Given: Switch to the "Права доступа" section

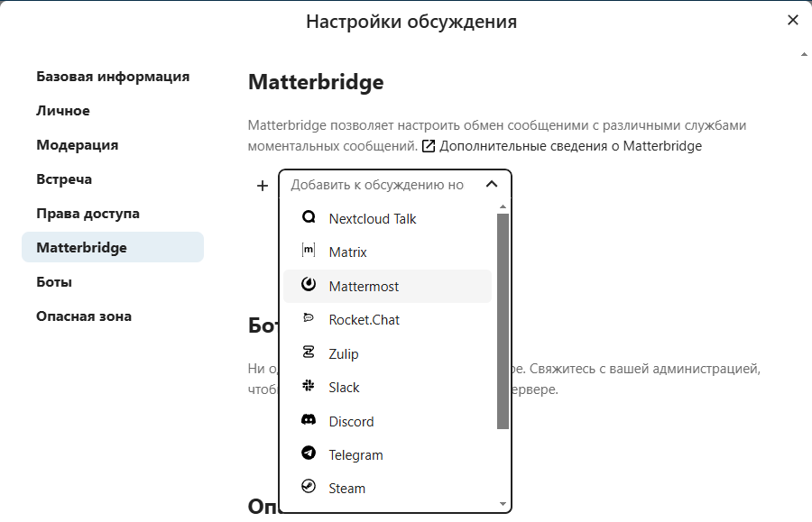Looking at the screenshot, I should [88, 214].
